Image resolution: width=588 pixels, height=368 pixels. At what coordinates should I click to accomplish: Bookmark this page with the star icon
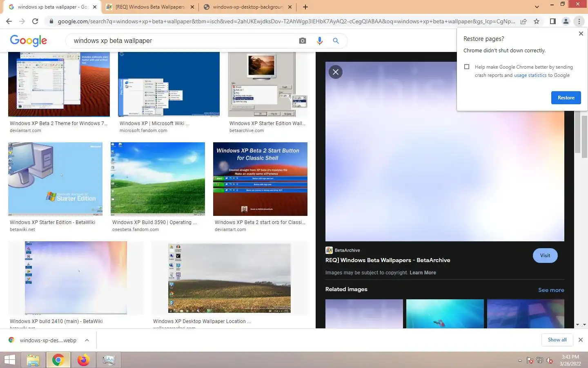tap(537, 21)
